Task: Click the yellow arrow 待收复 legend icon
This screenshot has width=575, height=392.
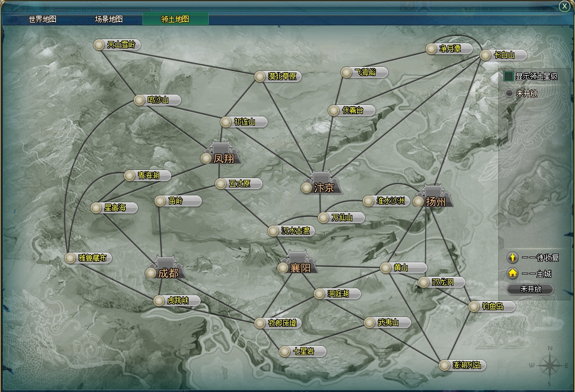Action: pos(512,258)
